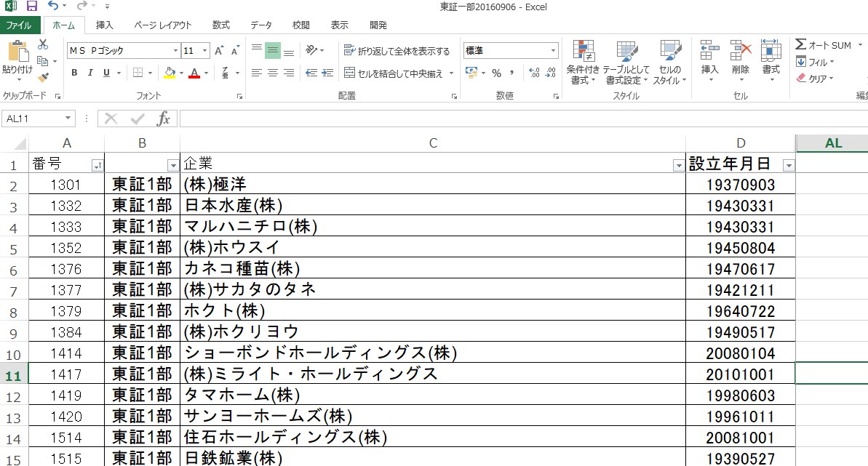The image size is (868, 466).
Task: Select all cells with corner triangle
Action: [x=20, y=144]
